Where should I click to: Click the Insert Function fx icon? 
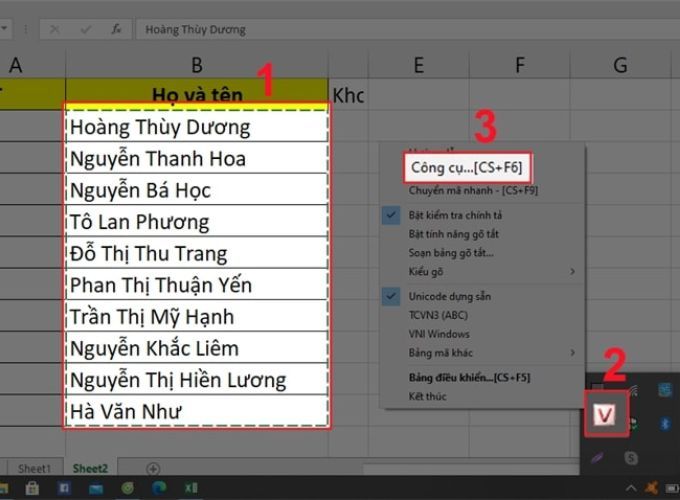pos(116,29)
